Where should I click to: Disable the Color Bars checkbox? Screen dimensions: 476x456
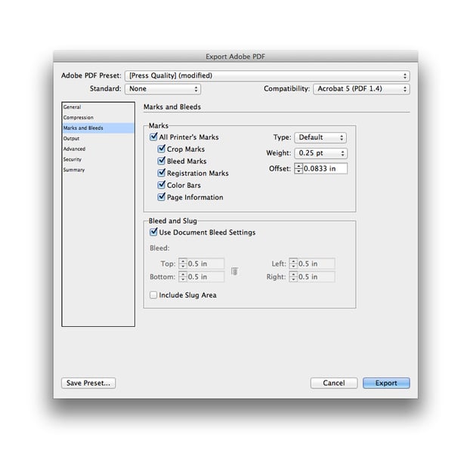[x=162, y=185]
